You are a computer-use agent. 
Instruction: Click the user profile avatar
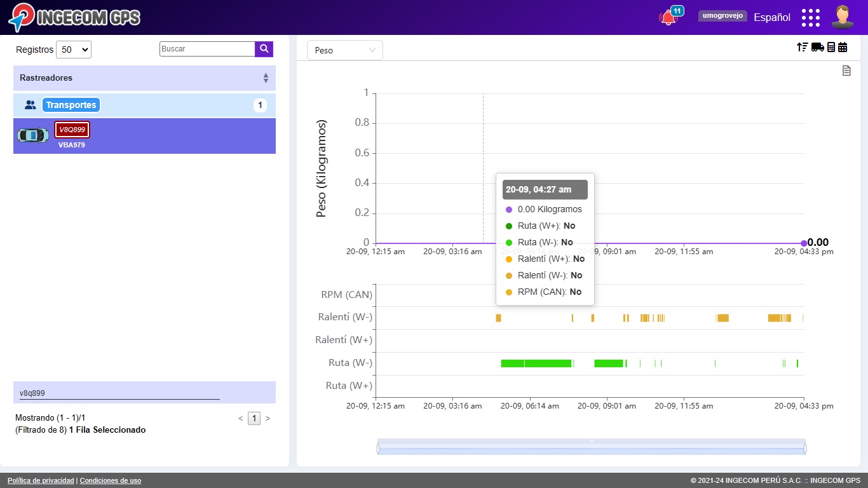[842, 17]
